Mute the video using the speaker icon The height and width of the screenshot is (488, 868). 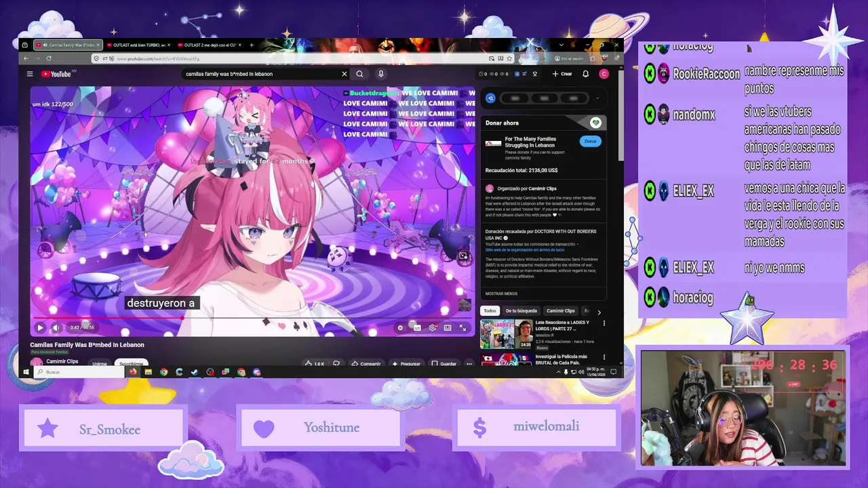coord(56,327)
